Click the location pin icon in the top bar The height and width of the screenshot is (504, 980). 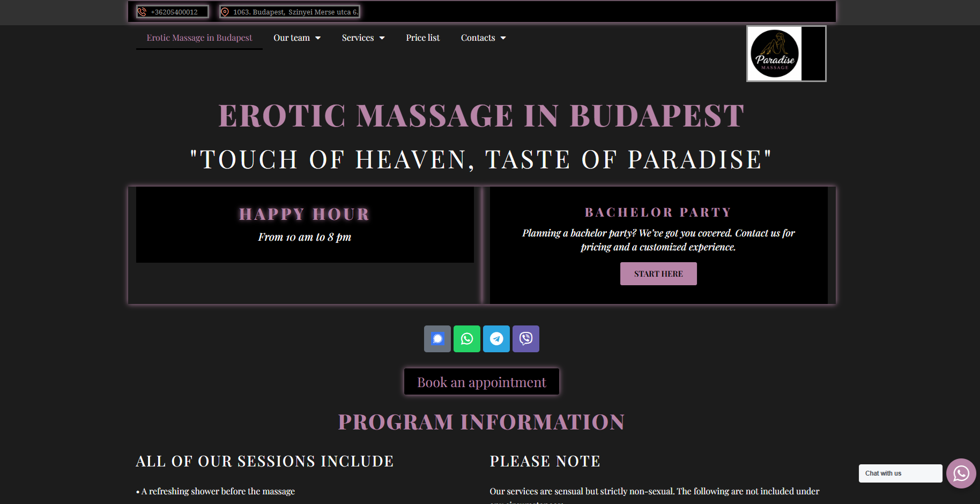point(225,12)
